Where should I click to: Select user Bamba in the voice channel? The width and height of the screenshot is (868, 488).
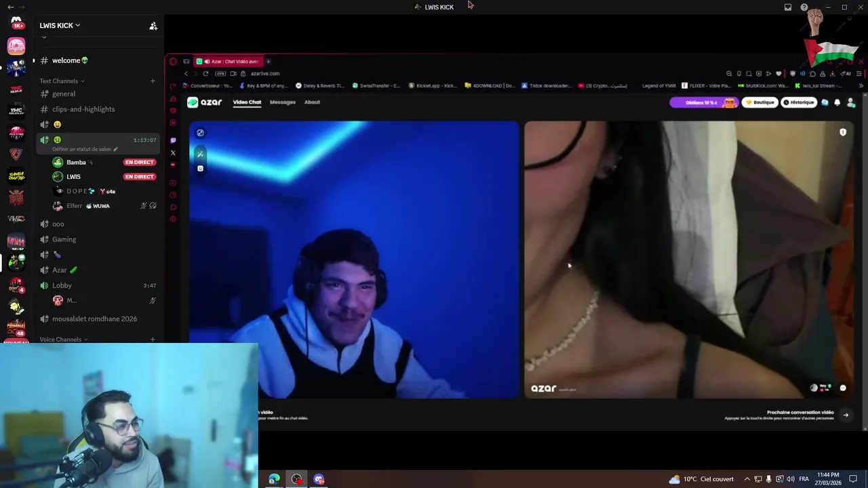76,162
